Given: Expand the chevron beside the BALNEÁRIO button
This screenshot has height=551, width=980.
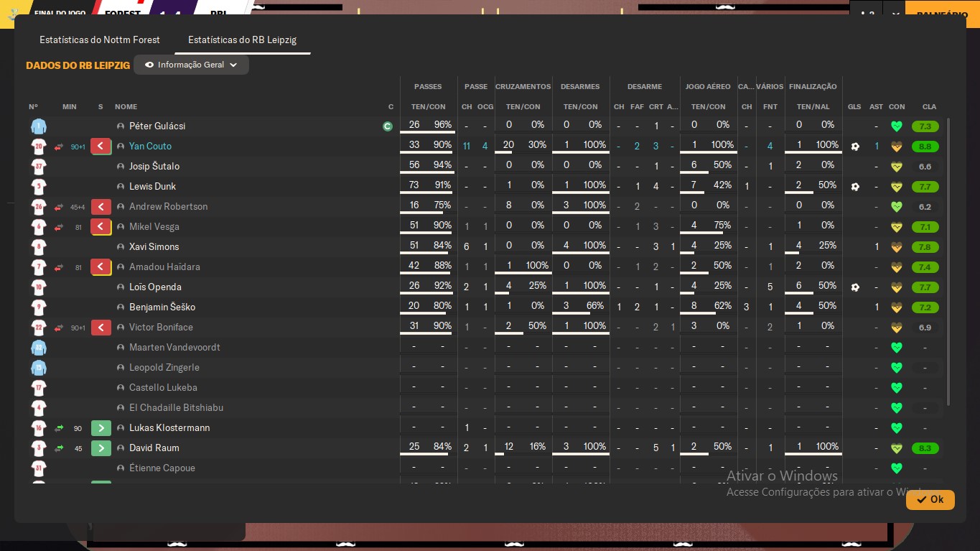Looking at the screenshot, I should click(x=894, y=14).
